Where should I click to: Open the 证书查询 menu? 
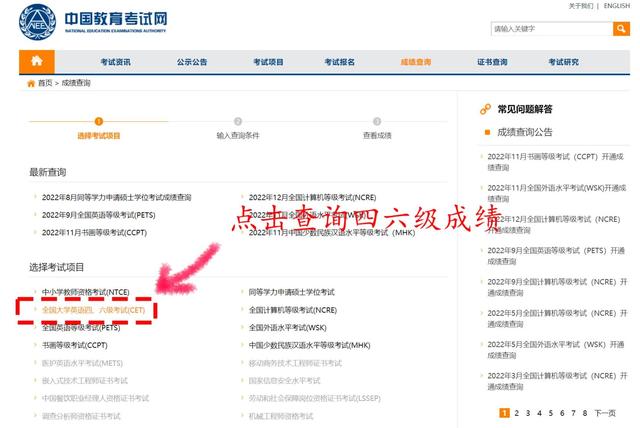(492, 62)
